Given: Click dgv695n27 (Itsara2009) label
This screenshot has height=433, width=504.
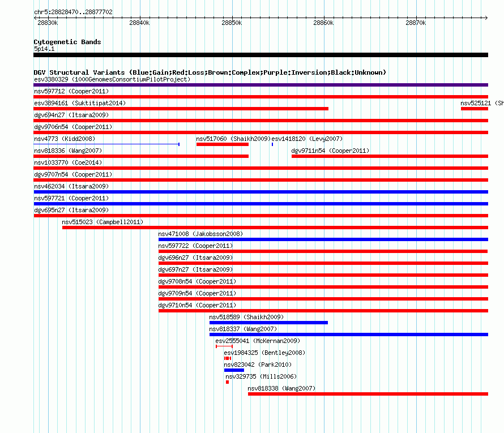Looking at the screenshot, I should 71,210.
